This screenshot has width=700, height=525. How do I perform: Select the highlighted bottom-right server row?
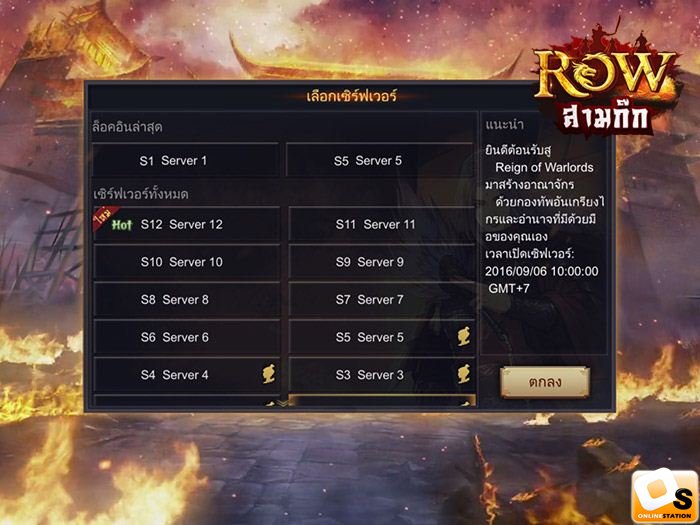coord(382,401)
